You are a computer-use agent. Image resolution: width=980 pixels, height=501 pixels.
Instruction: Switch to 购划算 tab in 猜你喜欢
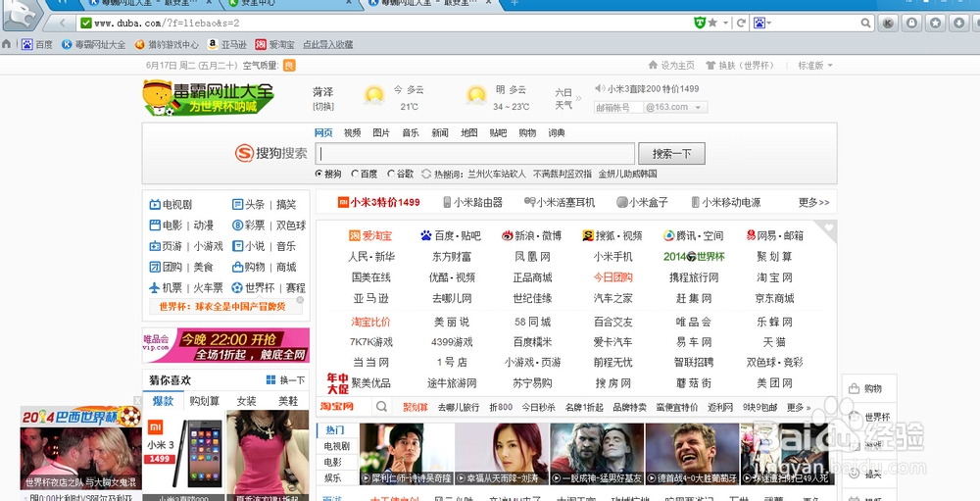[x=205, y=401]
